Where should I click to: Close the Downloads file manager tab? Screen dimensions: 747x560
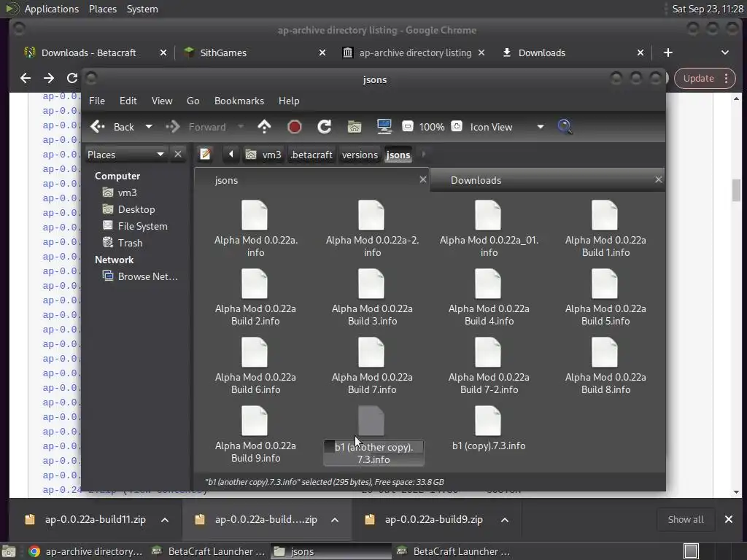659,179
